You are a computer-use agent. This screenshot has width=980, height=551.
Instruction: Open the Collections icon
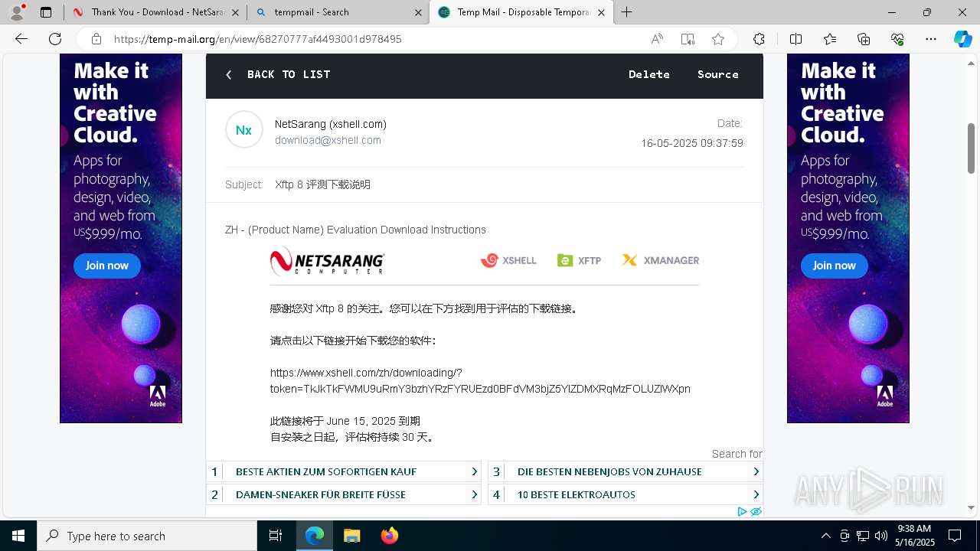click(x=864, y=39)
